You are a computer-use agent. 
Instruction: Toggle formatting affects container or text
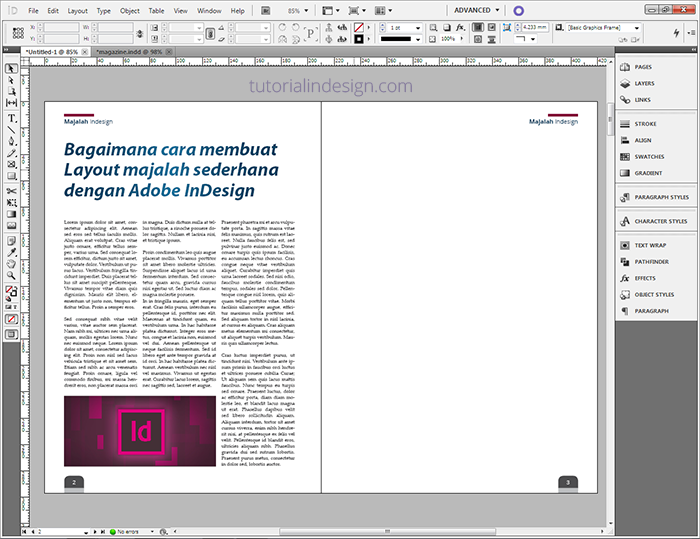coord(11,307)
